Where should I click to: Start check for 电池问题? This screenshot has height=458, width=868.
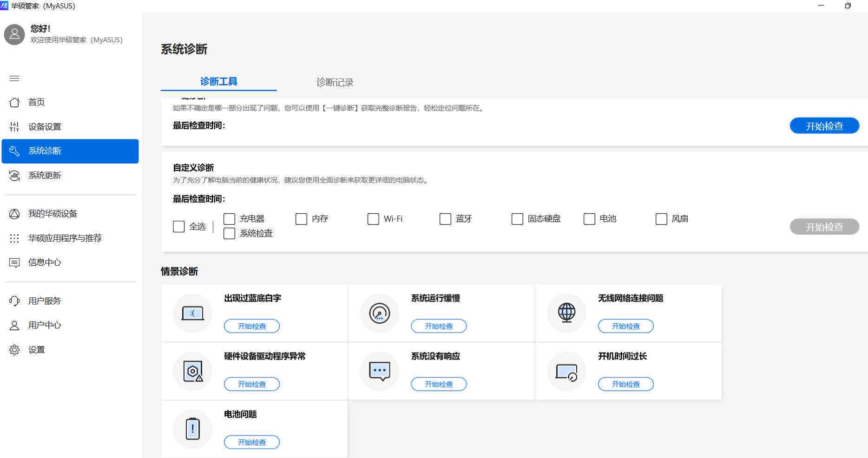pos(252,442)
